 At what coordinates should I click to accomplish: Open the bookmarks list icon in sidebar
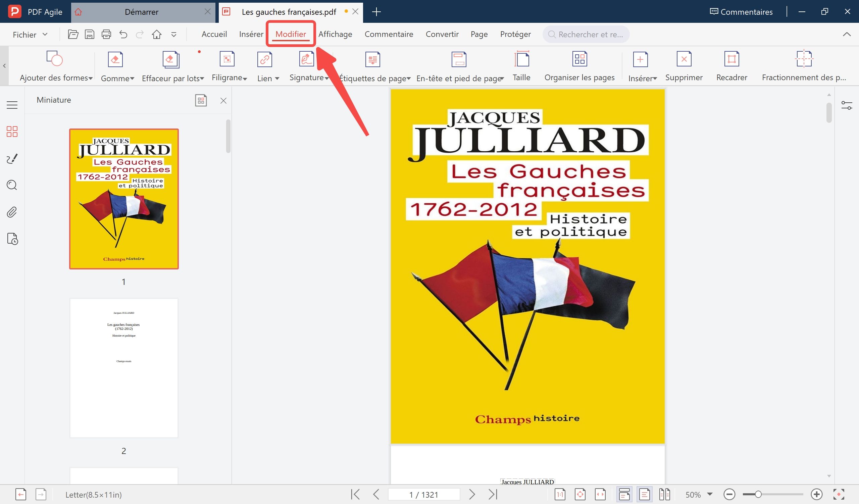pos(12,105)
